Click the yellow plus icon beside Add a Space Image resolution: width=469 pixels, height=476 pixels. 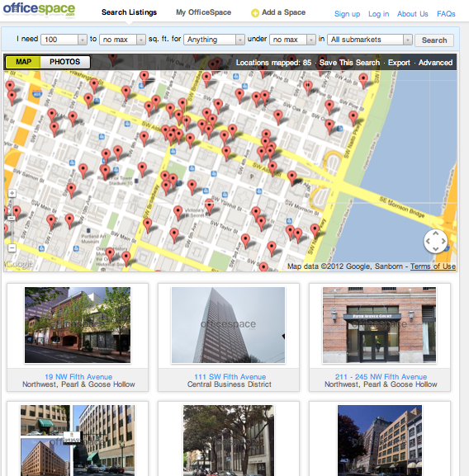pos(255,12)
